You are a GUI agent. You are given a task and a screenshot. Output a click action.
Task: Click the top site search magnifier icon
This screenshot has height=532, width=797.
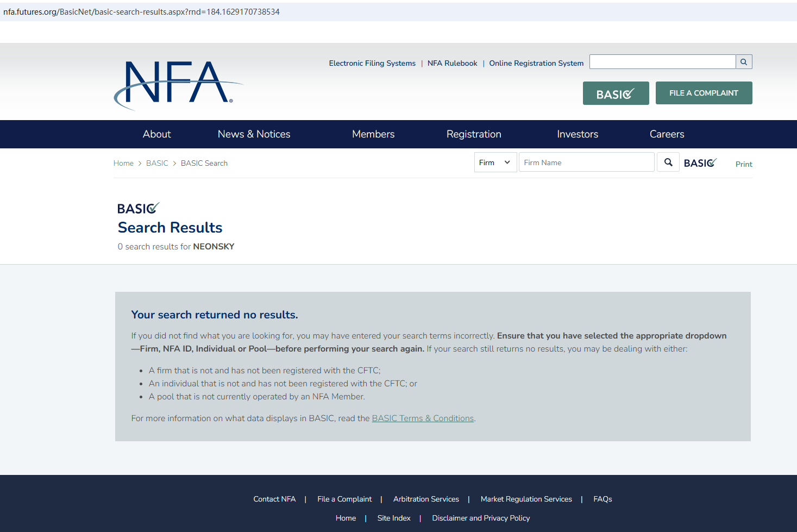point(744,62)
